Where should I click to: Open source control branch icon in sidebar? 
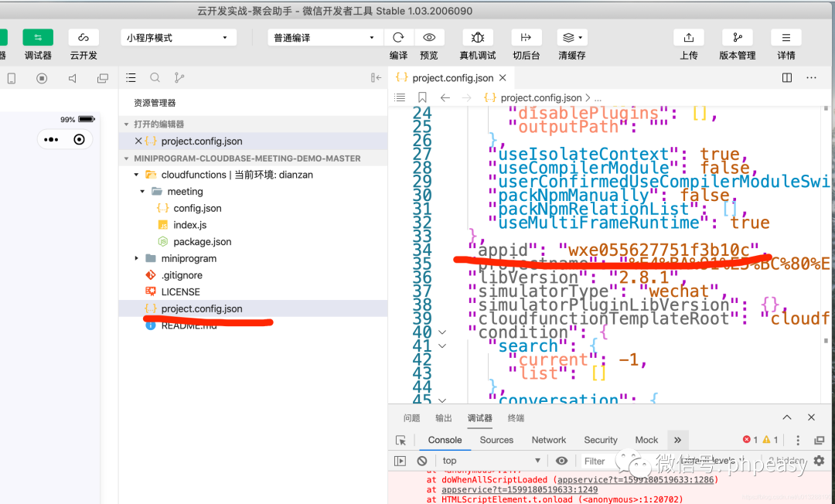click(x=179, y=78)
